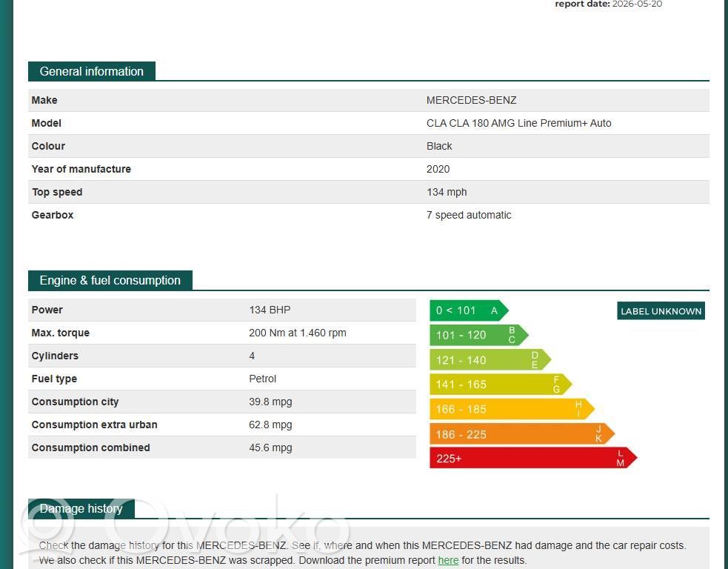Click the 'Black' colour value
The height and width of the screenshot is (569, 728).
(439, 146)
